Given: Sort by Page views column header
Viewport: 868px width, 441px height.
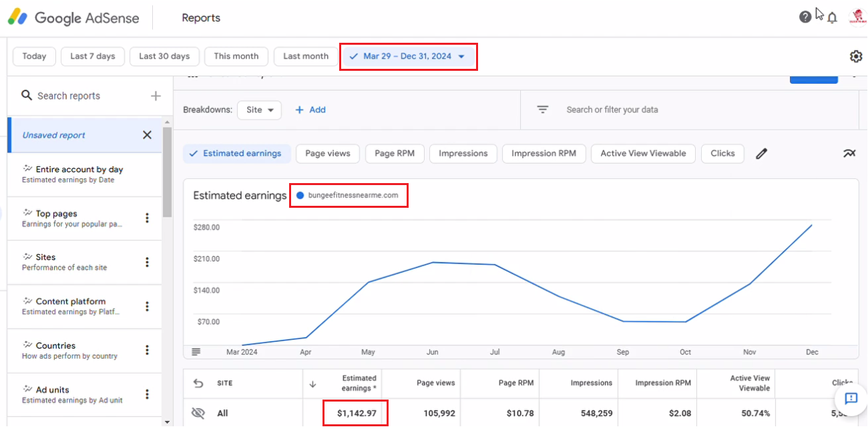Looking at the screenshot, I should pos(435,383).
